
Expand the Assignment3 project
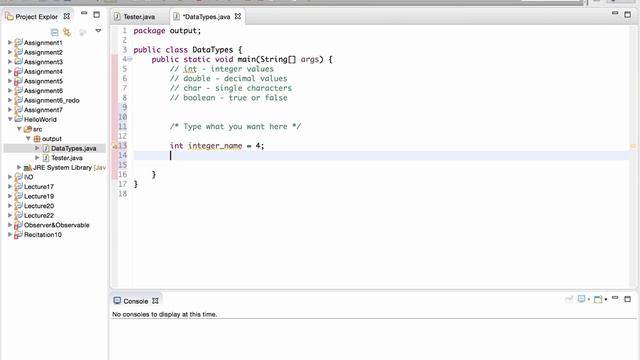pos(10,62)
